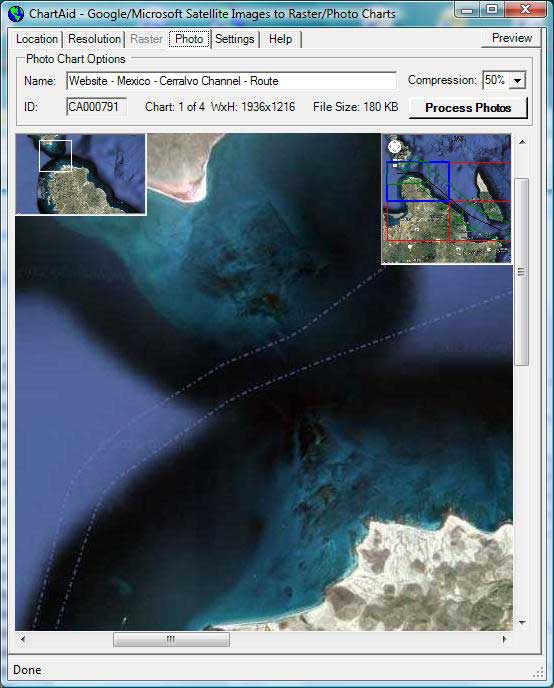Minimize the ChartAid window
Image resolution: width=554 pixels, height=688 pixels.
(x=468, y=10)
